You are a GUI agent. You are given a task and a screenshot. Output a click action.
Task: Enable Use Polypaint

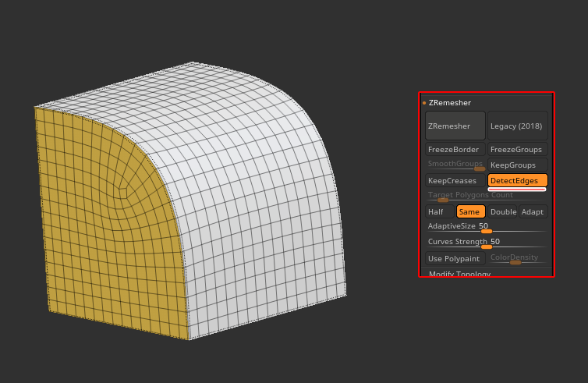[455, 258]
